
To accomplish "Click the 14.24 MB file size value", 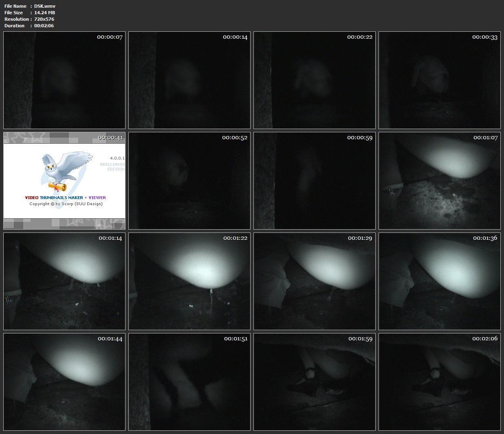I will (44, 13).
